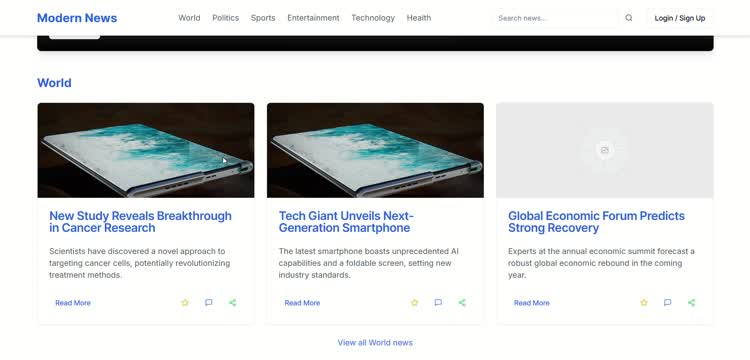Read More about Cancer Research breakthrough

[x=73, y=303]
